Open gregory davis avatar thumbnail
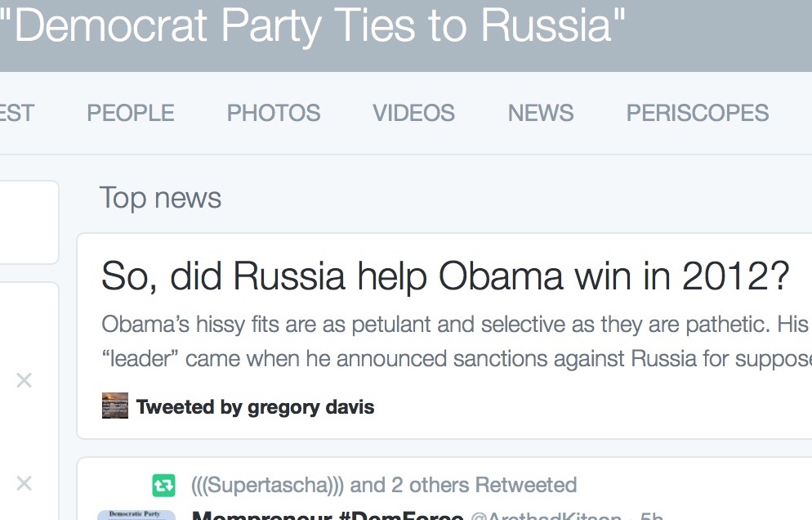Image resolution: width=812 pixels, height=520 pixels. (115, 406)
